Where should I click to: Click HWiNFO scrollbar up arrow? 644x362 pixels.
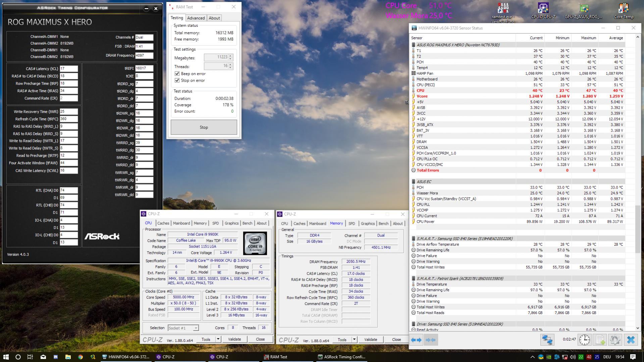(x=638, y=37)
